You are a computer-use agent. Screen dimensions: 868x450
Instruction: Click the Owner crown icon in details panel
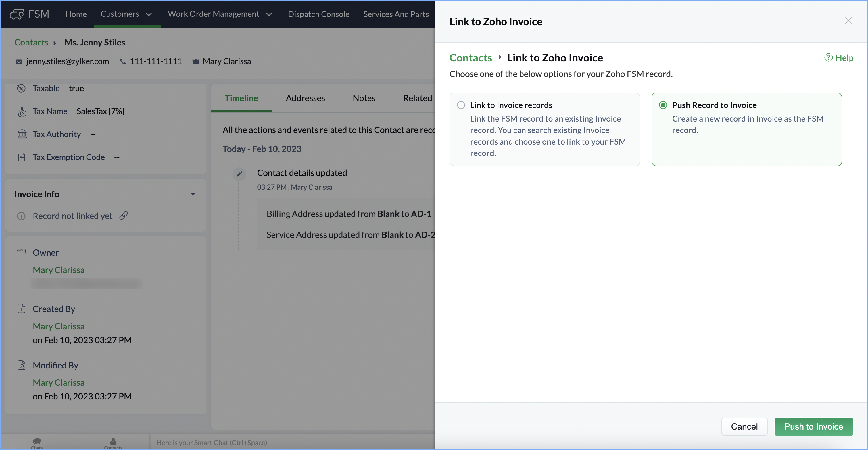(22, 252)
